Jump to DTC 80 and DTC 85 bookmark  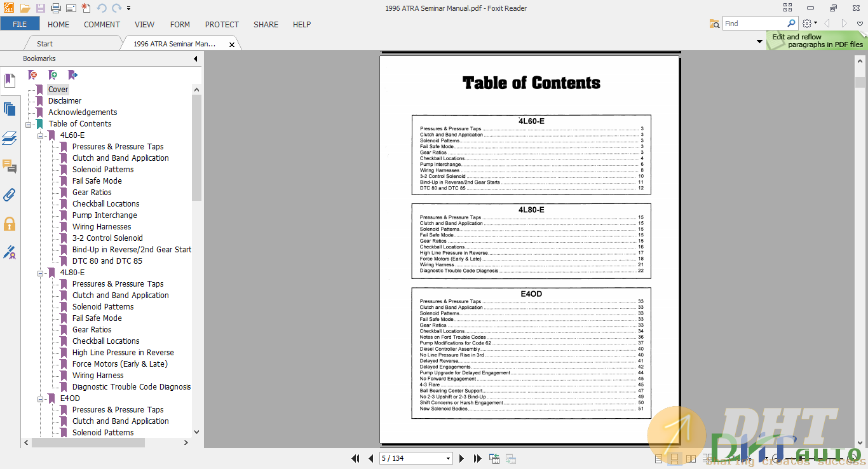107,261
